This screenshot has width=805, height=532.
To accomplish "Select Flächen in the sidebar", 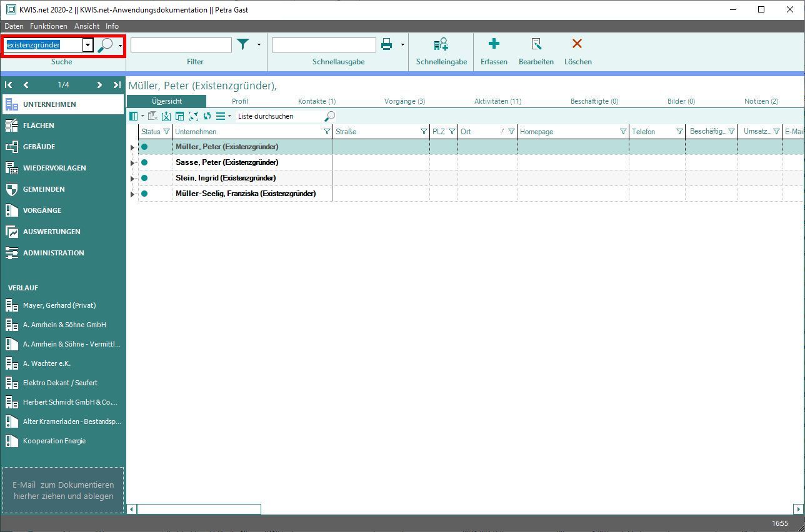I will [62, 126].
